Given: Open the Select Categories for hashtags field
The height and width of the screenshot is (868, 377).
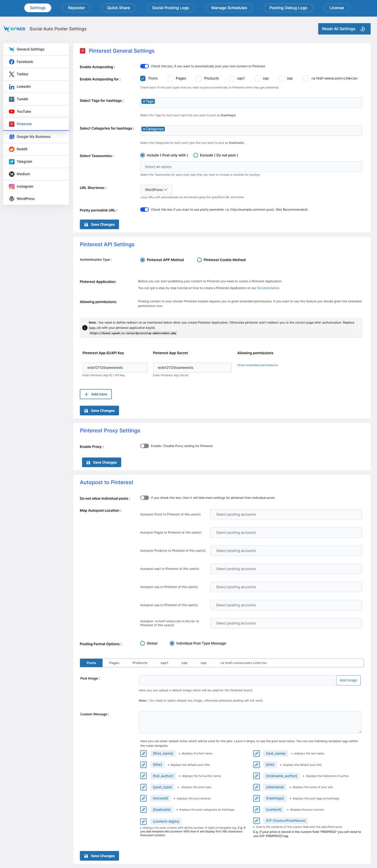Looking at the screenshot, I should pos(251,130).
